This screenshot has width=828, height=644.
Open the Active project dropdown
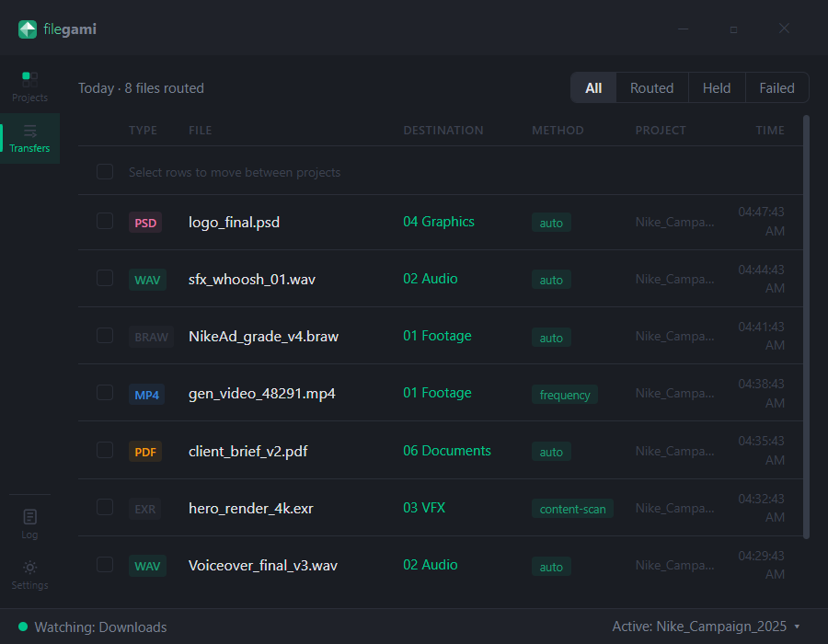pyautogui.click(x=706, y=627)
